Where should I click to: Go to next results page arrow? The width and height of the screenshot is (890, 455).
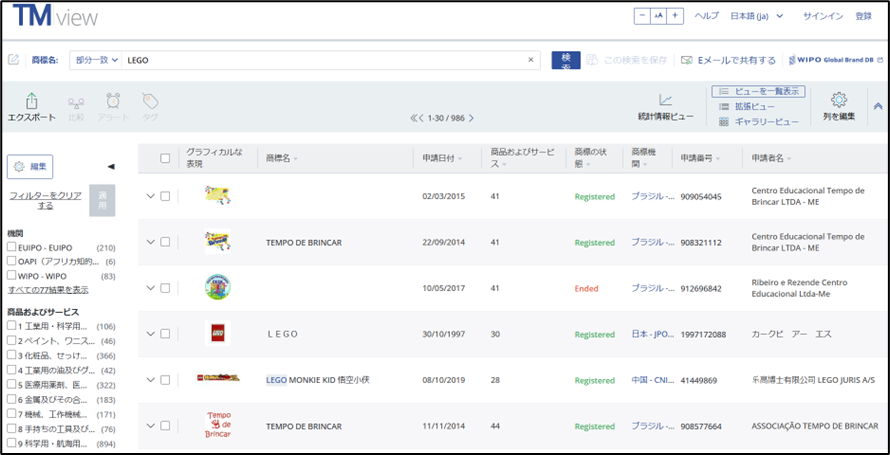tap(471, 118)
